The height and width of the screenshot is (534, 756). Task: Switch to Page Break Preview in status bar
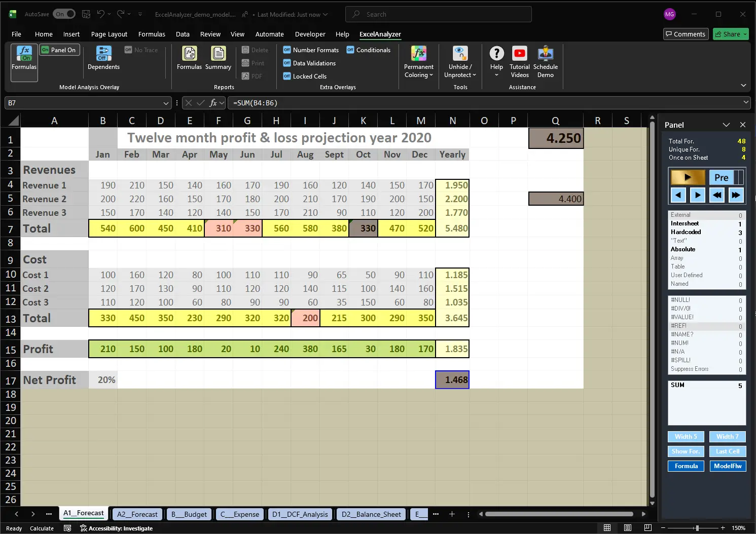(x=647, y=528)
